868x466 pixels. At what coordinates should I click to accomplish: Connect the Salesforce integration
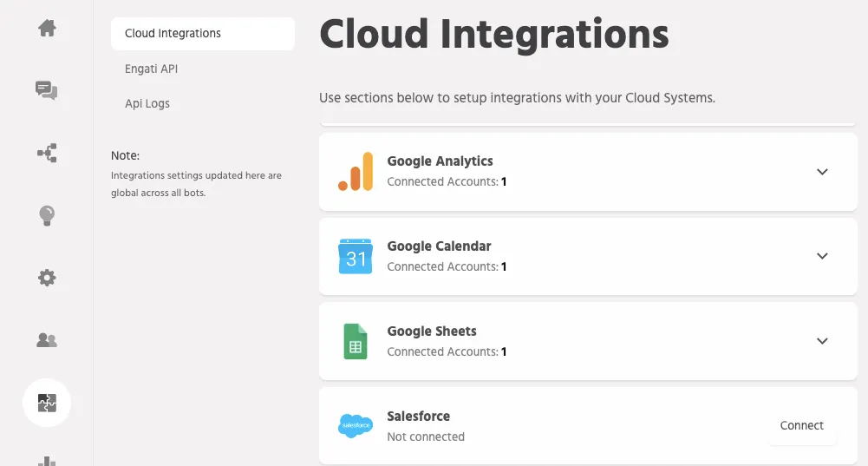point(801,425)
